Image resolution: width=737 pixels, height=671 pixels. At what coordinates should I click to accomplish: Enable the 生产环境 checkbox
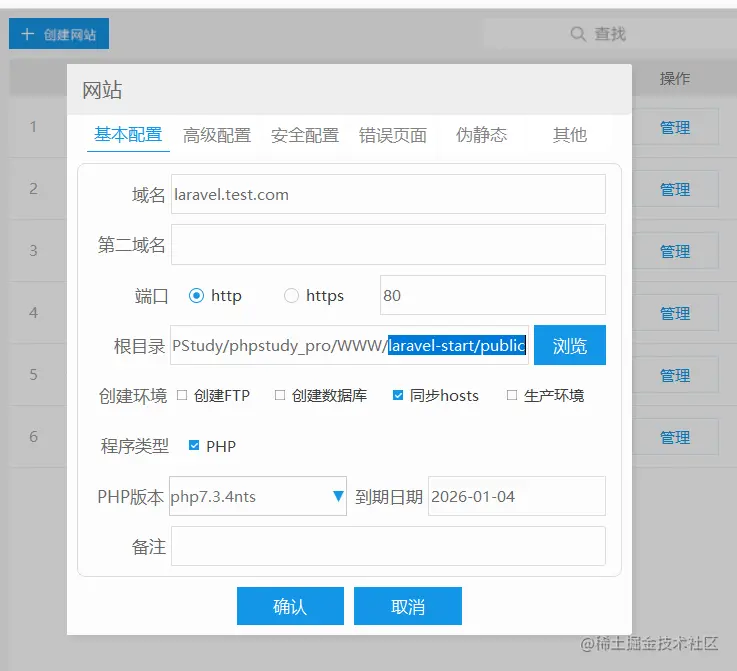tap(512, 395)
